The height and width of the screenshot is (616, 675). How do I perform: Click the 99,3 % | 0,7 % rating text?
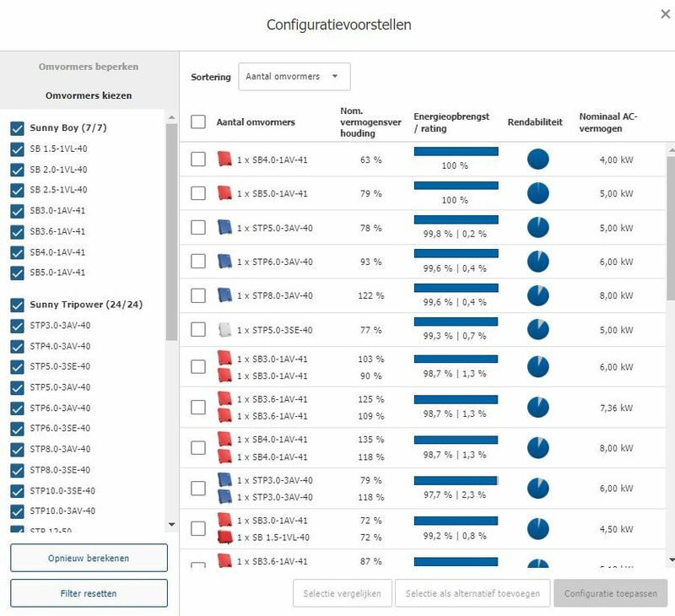click(455, 336)
